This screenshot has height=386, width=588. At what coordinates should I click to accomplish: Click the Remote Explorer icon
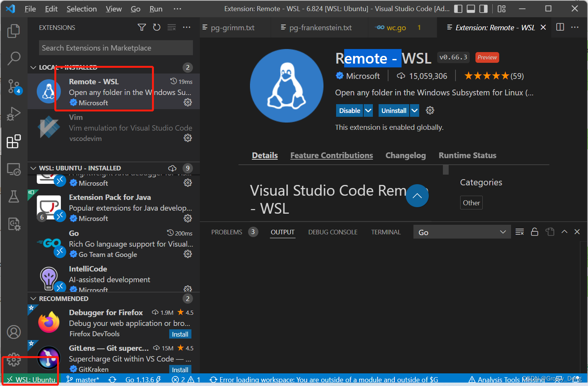[14, 169]
